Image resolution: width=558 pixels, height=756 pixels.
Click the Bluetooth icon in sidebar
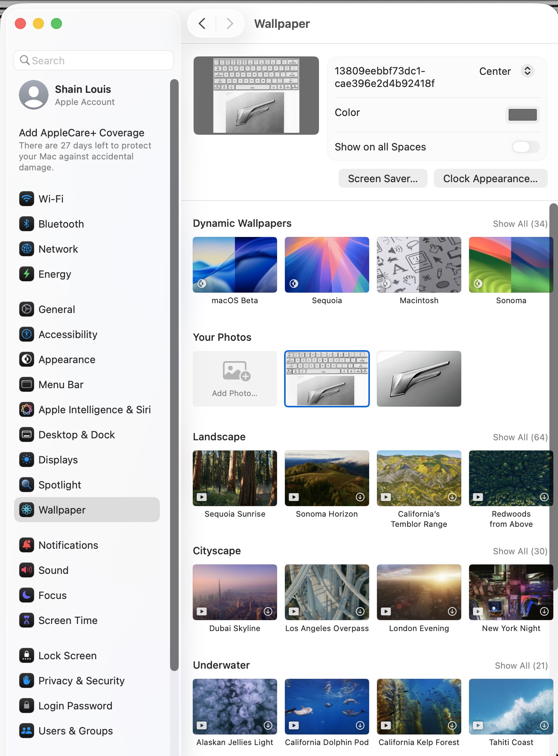(x=27, y=224)
